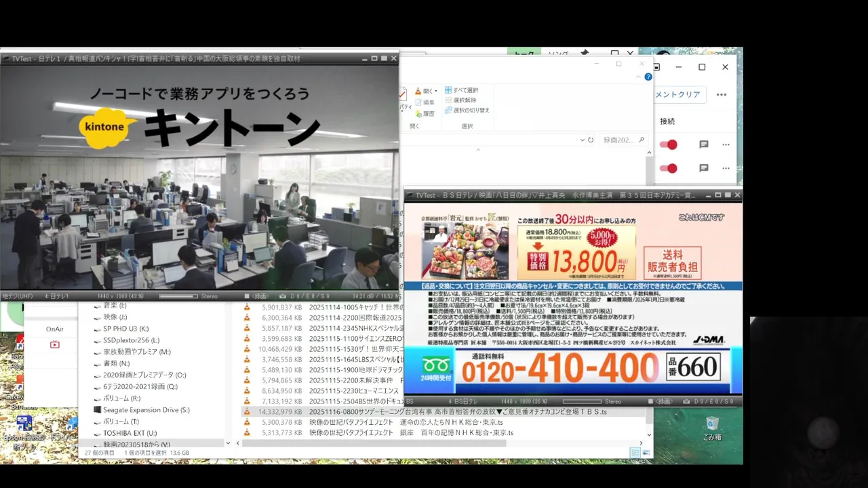Toggle the second red connection switch under 接続
868x488 pixels.
[669, 168]
